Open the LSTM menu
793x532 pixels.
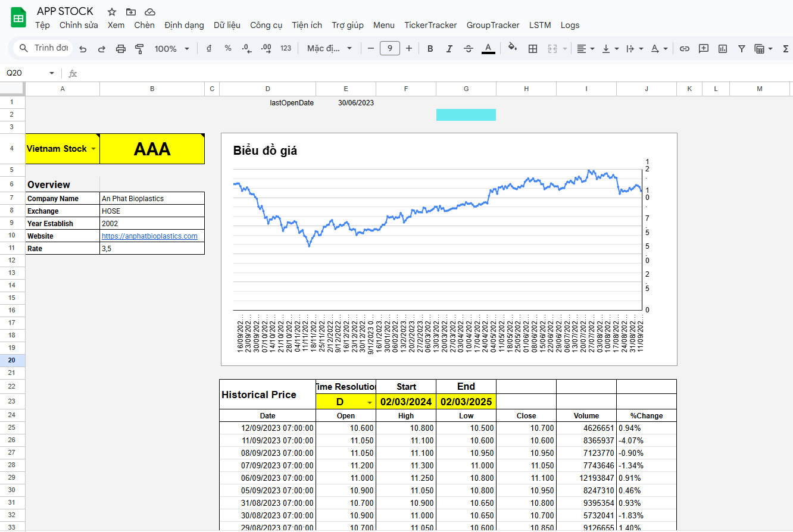(540, 25)
